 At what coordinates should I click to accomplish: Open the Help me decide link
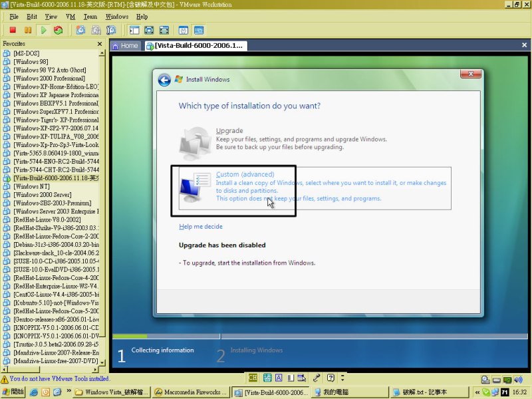(x=201, y=227)
